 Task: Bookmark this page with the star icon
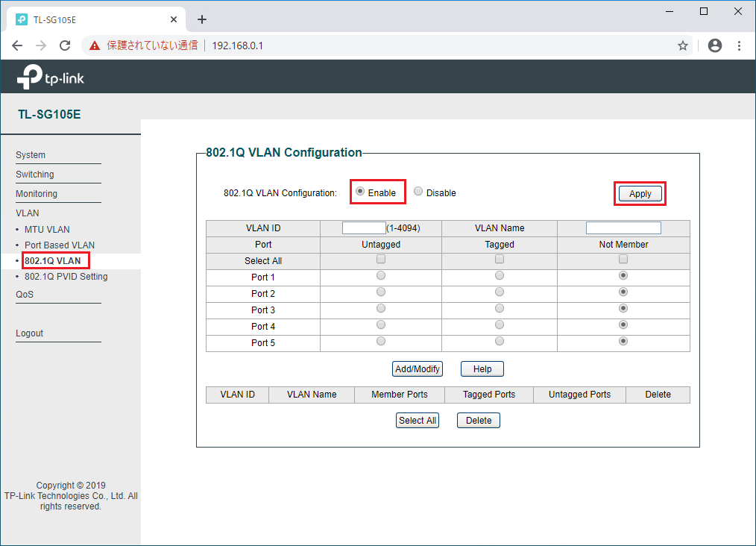click(x=683, y=45)
